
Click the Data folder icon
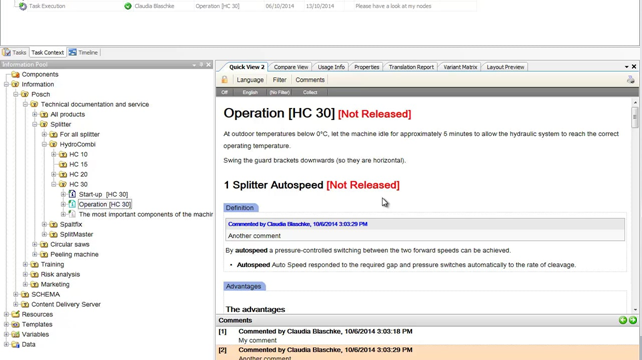16,344
